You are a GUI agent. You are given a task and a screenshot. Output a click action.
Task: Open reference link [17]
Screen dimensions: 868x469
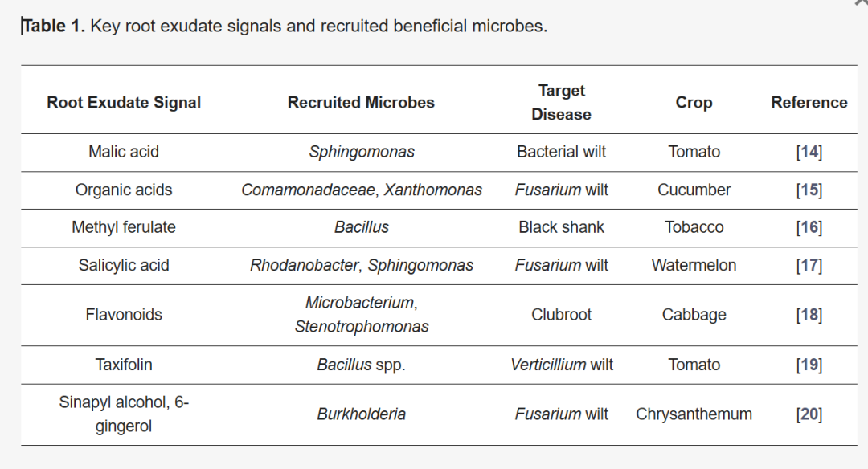pyautogui.click(x=809, y=266)
